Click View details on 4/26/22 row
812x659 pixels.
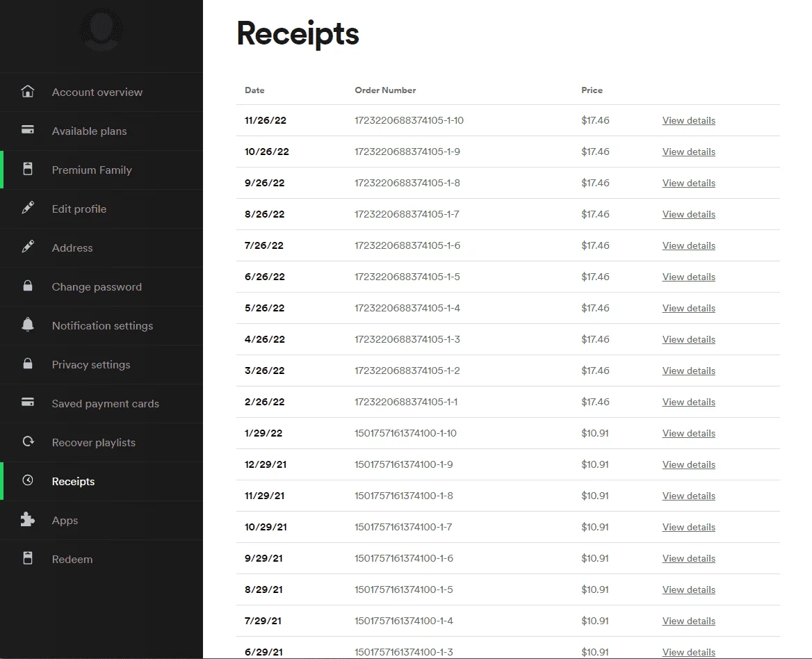coord(688,339)
